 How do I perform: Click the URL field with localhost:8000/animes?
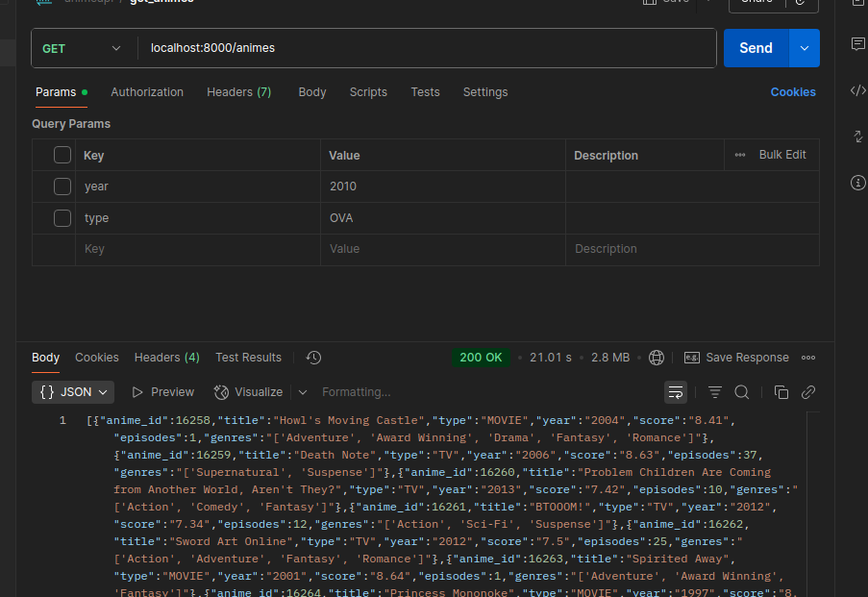point(427,48)
